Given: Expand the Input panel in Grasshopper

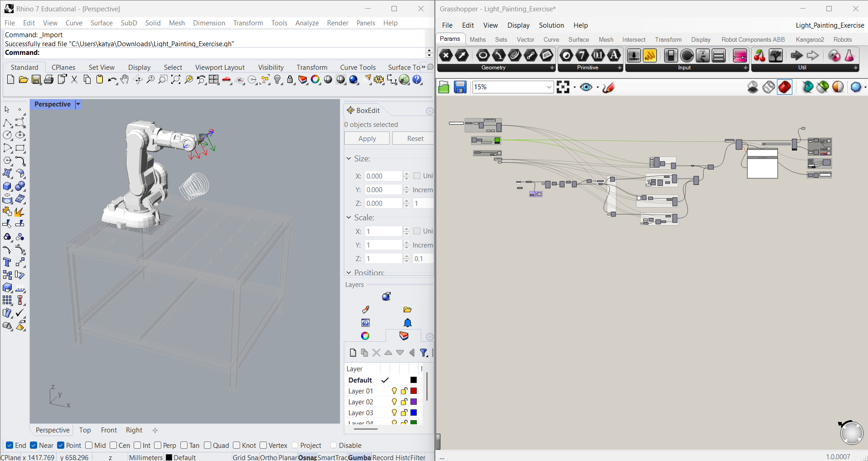Looking at the screenshot, I should [745, 68].
